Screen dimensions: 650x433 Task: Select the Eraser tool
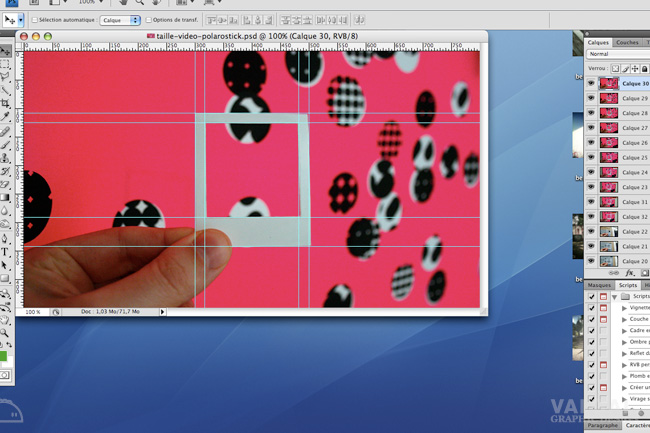5,185
